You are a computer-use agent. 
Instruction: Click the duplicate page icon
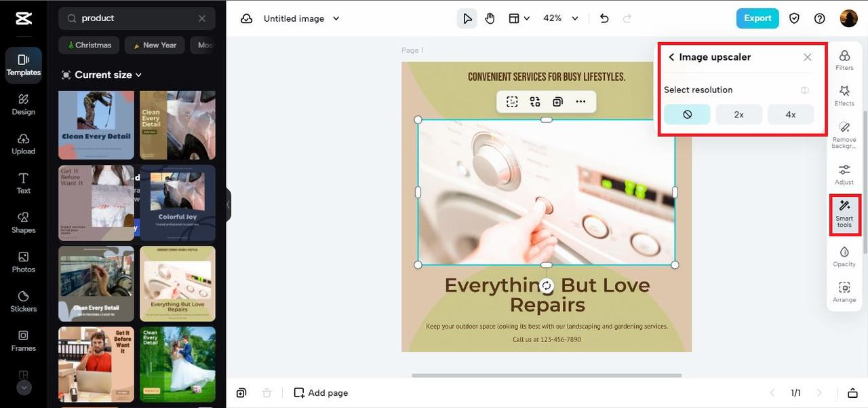click(x=241, y=393)
